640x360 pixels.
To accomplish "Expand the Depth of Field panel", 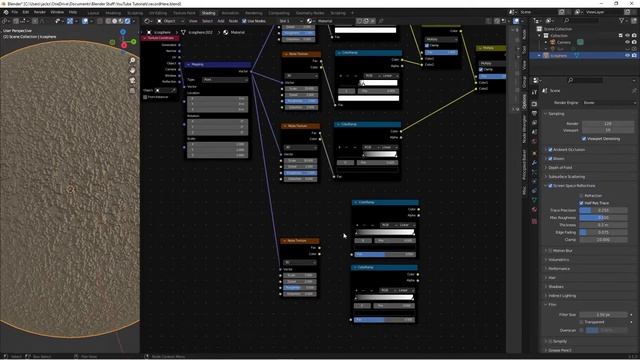I will pos(560,168).
